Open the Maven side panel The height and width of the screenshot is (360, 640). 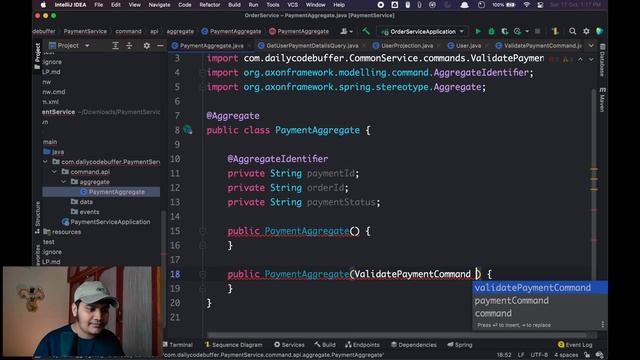point(602,99)
